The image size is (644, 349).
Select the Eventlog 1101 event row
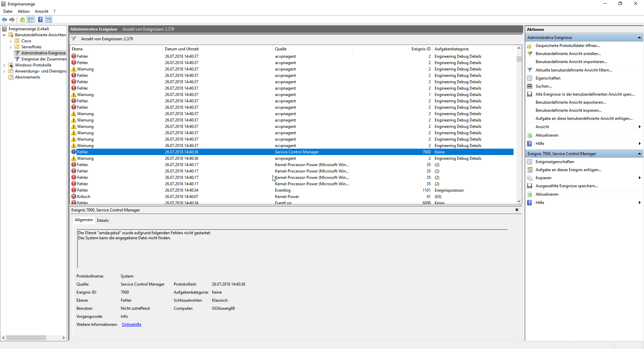click(292, 190)
